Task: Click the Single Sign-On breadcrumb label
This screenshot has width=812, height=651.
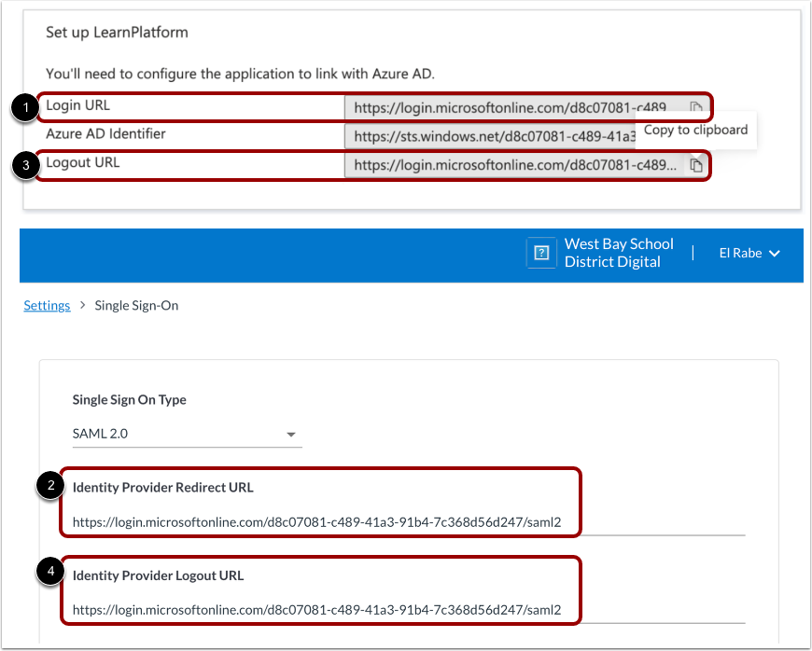Action: click(x=136, y=305)
